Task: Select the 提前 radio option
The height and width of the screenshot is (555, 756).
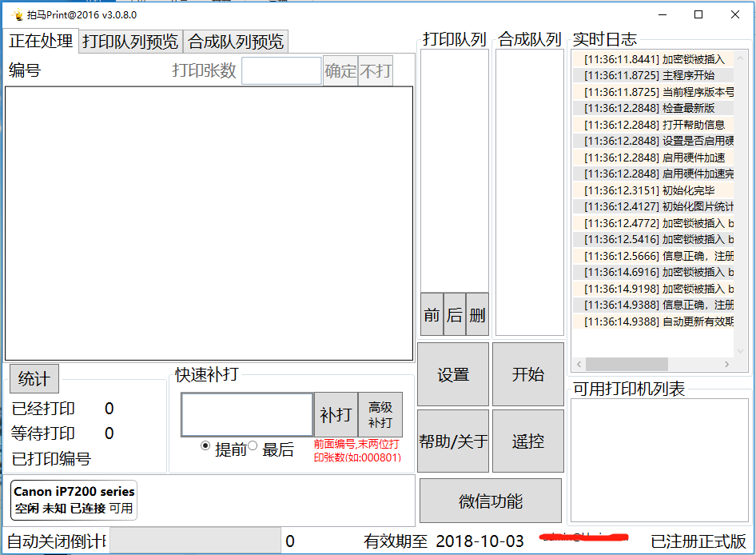Action: [x=205, y=446]
